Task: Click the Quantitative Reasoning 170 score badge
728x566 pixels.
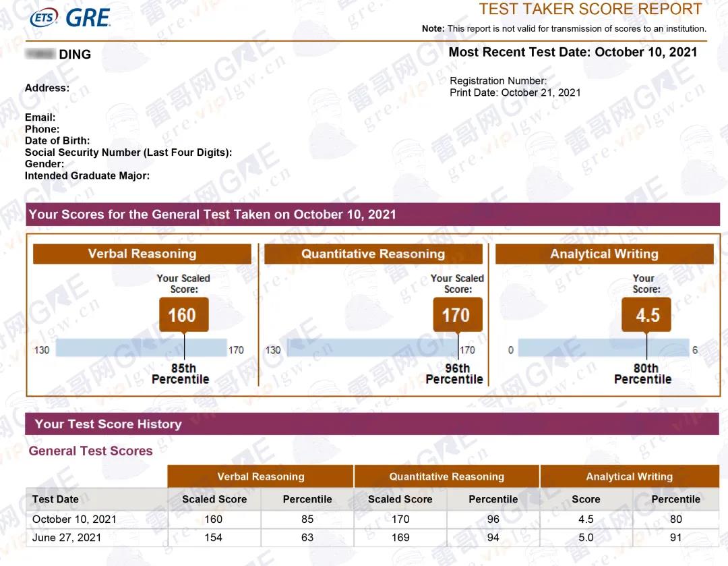Action: coord(458,315)
